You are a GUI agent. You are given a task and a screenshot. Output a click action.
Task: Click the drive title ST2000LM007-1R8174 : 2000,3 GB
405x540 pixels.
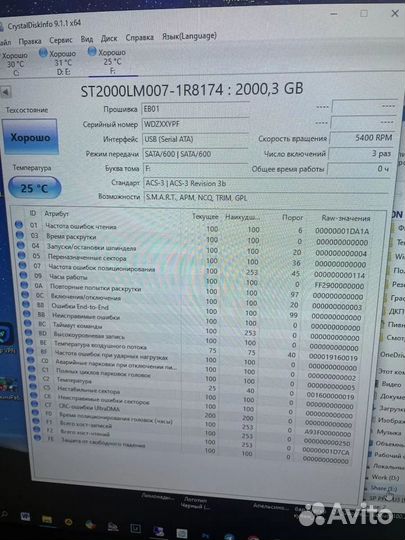click(192, 90)
